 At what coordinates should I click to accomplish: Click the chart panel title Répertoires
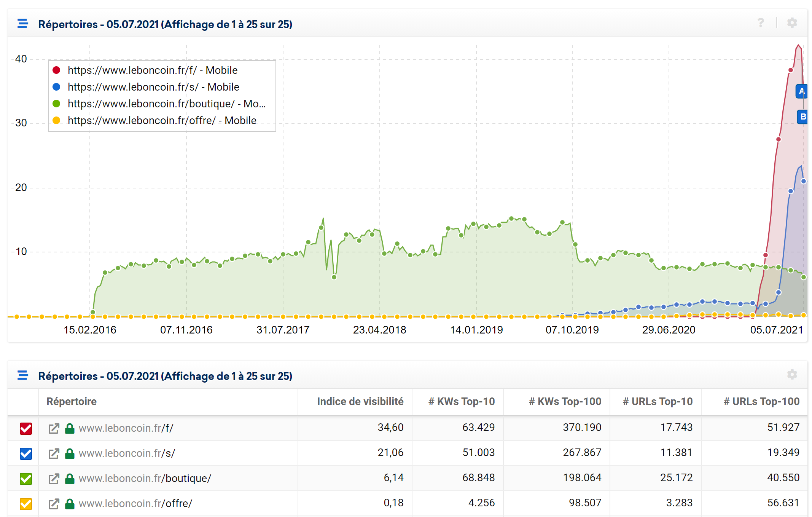pos(165,24)
